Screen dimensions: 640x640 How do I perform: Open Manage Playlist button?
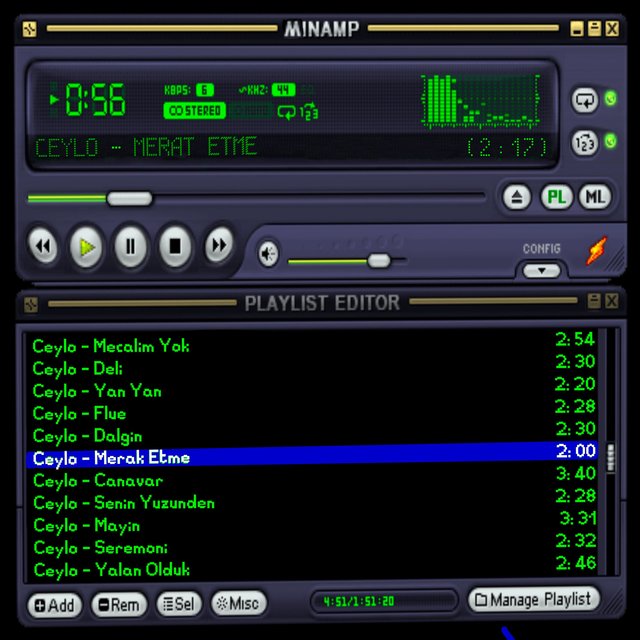tap(534, 600)
